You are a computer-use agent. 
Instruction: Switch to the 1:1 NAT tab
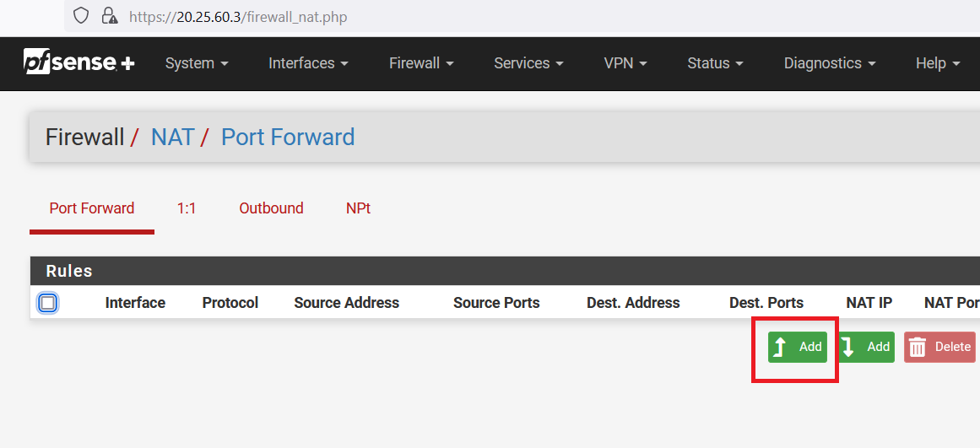(x=187, y=208)
